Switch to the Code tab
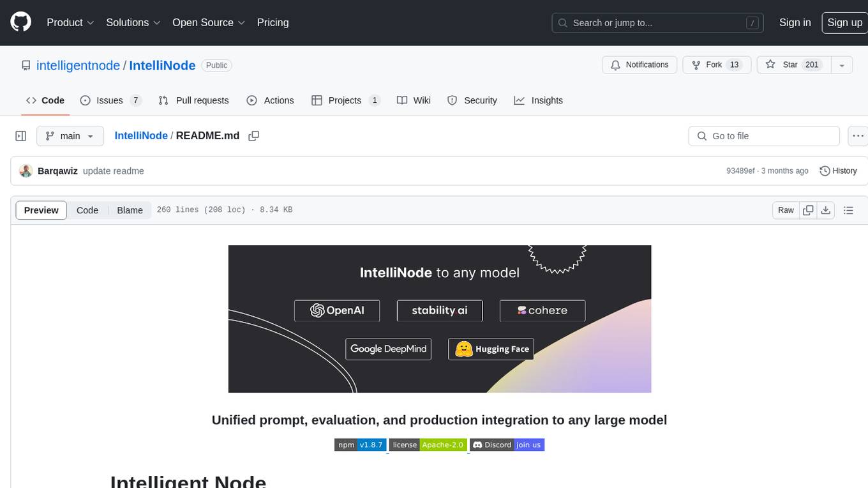Screen dimensions: 868x488 point(45,100)
